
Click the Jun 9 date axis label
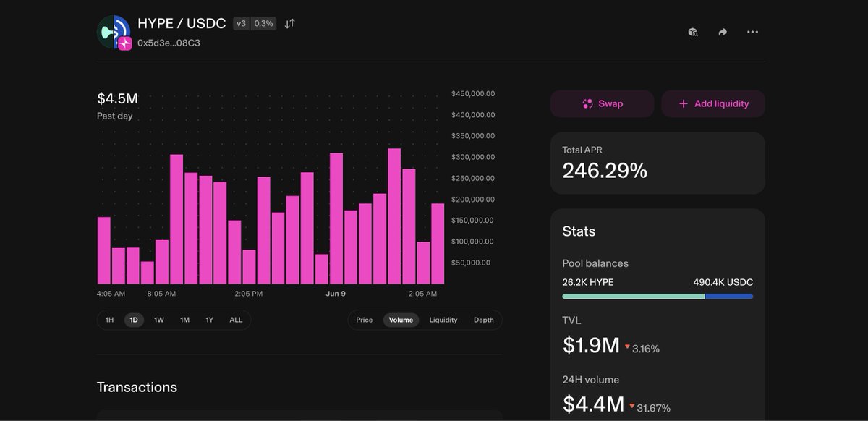tap(336, 294)
